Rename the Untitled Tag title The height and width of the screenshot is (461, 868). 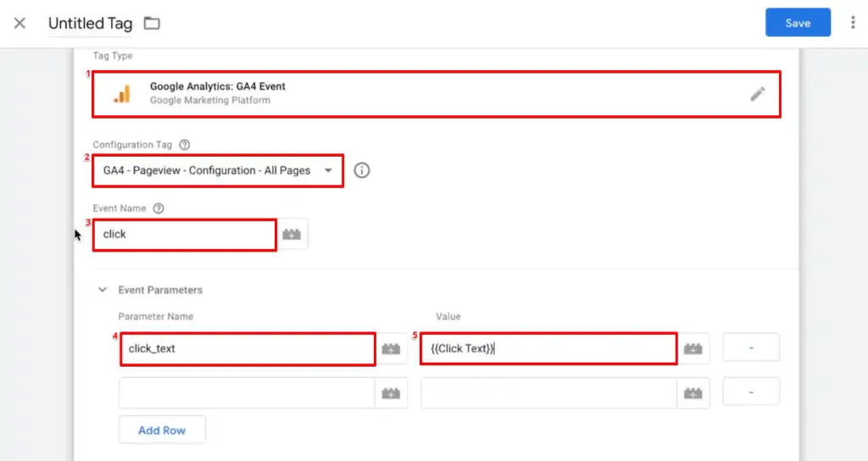[90, 23]
